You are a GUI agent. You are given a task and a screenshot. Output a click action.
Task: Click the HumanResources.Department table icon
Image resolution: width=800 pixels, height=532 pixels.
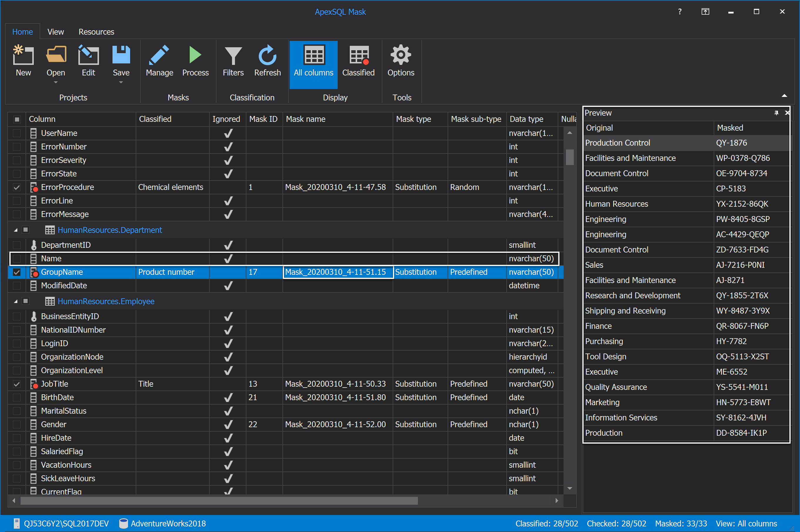50,230
